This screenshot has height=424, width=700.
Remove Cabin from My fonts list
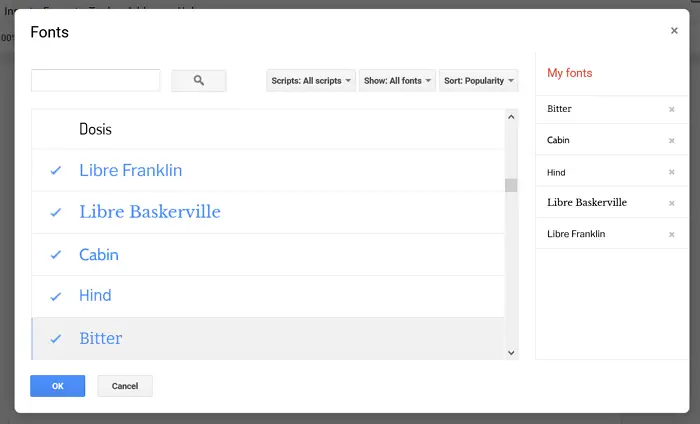pos(671,141)
